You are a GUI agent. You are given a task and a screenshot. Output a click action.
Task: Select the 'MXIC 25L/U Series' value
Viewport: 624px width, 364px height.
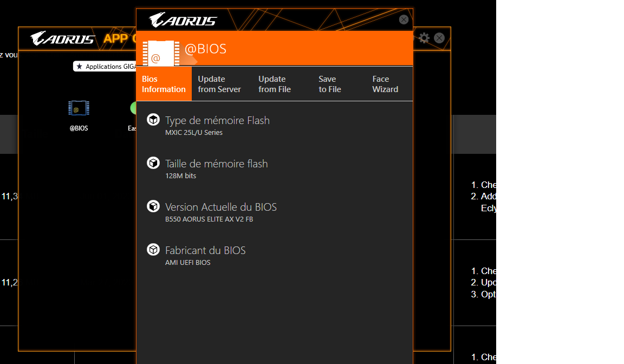pos(194,133)
